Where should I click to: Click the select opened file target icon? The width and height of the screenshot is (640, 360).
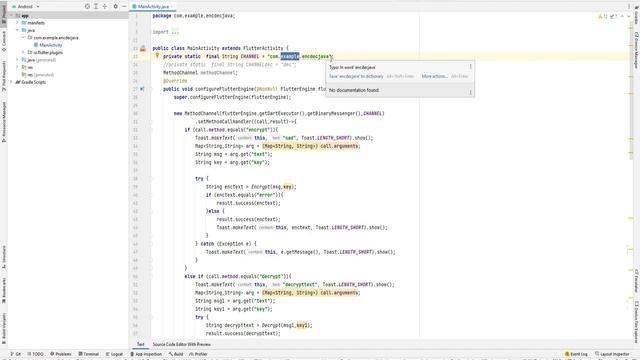pos(87,7)
